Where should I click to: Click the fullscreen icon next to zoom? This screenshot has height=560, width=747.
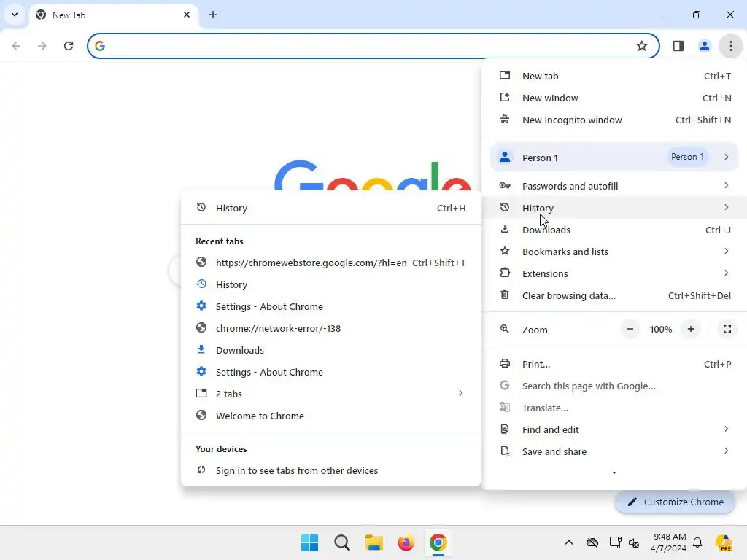point(727,329)
